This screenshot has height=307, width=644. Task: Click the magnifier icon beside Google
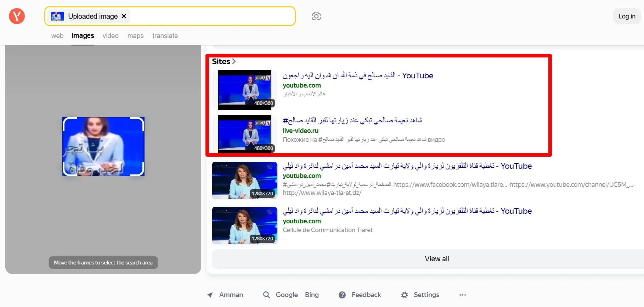(x=267, y=295)
